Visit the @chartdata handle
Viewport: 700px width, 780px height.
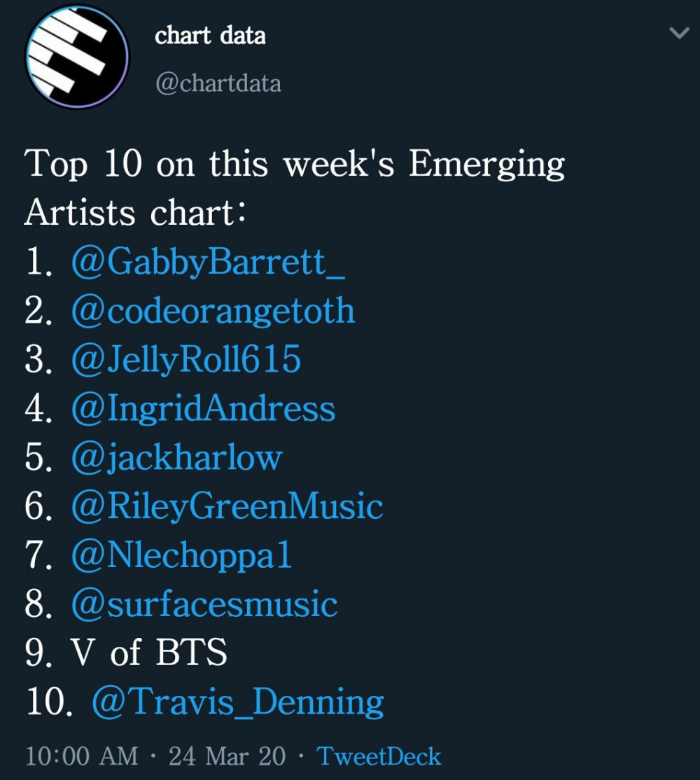click(x=218, y=83)
